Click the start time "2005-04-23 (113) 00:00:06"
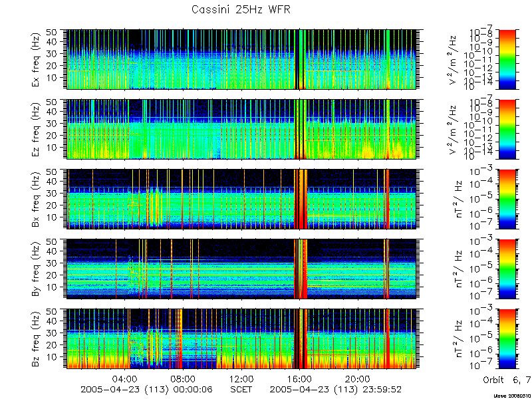Viewport: 532px width, 399px height. (146, 389)
